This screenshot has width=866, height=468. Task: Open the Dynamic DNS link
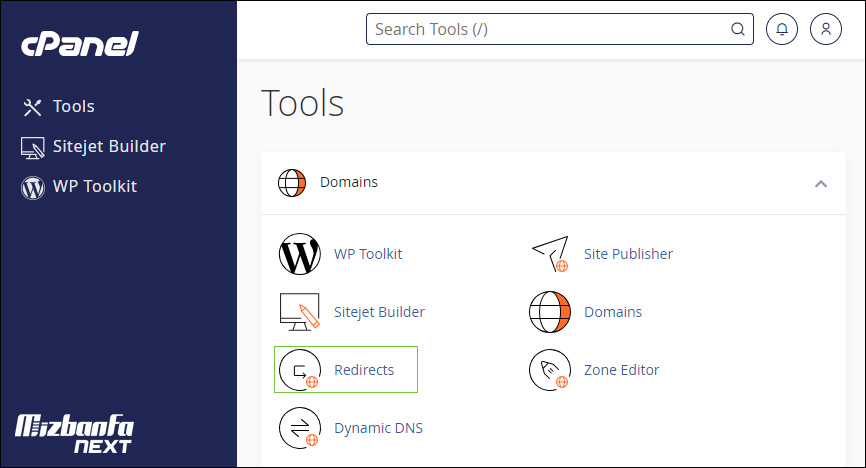point(378,428)
